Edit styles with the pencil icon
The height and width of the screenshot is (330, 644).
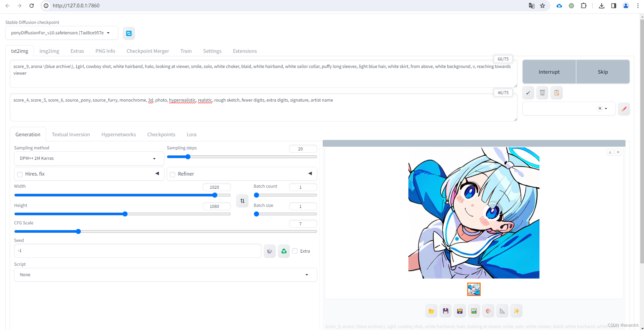(624, 109)
